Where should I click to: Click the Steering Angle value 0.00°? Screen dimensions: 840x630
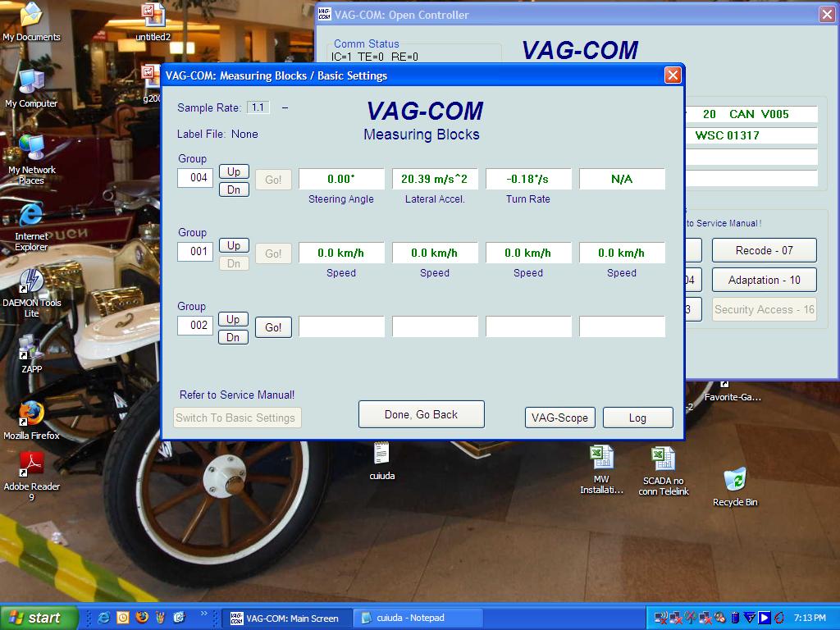341,179
